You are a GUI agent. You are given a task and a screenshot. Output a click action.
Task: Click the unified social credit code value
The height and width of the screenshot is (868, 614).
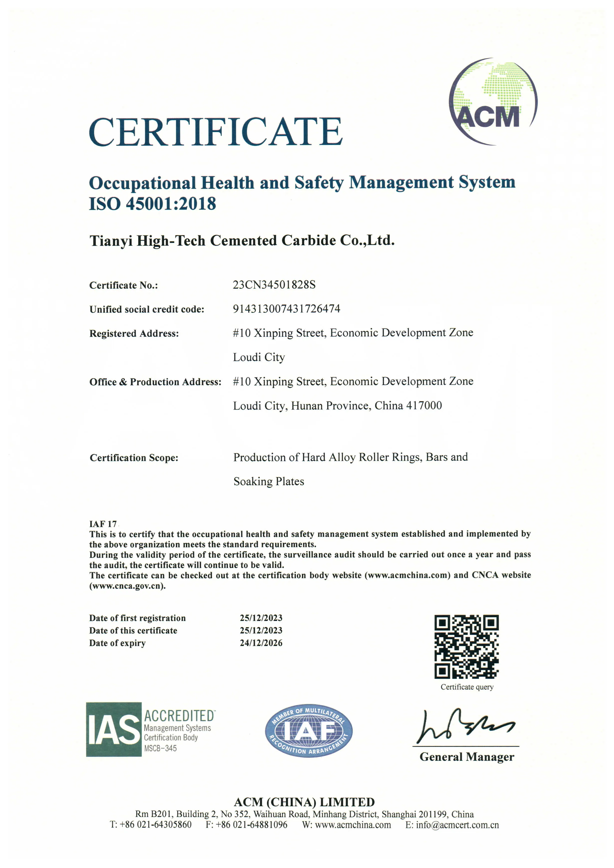coord(286,309)
